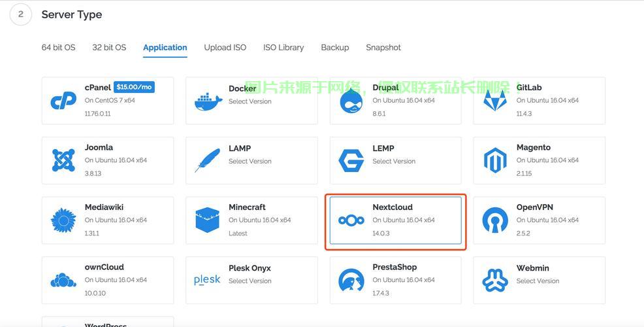The width and height of the screenshot is (644, 327).
Task: Click the Nextcloud logo icon
Action: (x=351, y=221)
